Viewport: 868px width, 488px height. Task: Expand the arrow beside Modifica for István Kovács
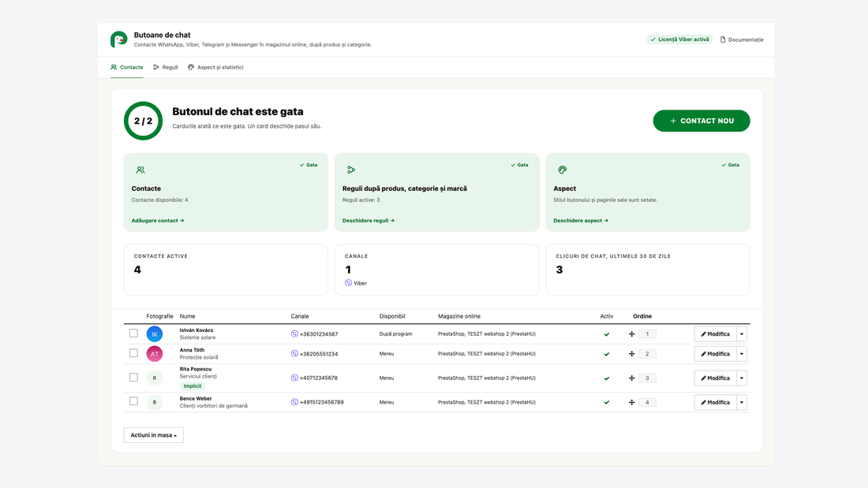[742, 334]
